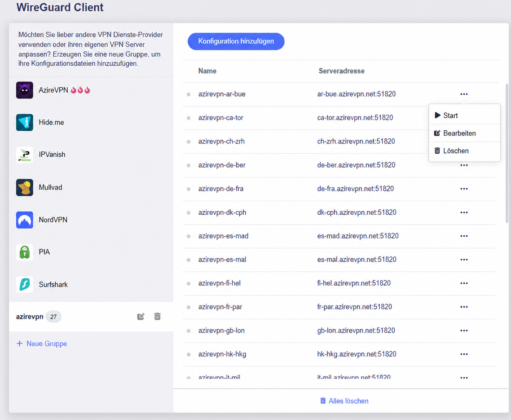Choose Bearbeiten in the context menu
511x420 pixels.
(x=465, y=133)
